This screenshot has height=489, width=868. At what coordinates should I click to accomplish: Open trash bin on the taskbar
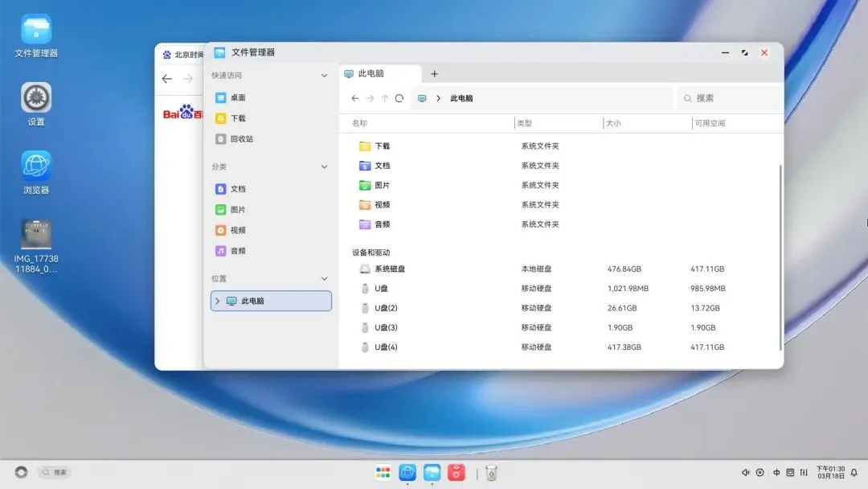(491, 472)
